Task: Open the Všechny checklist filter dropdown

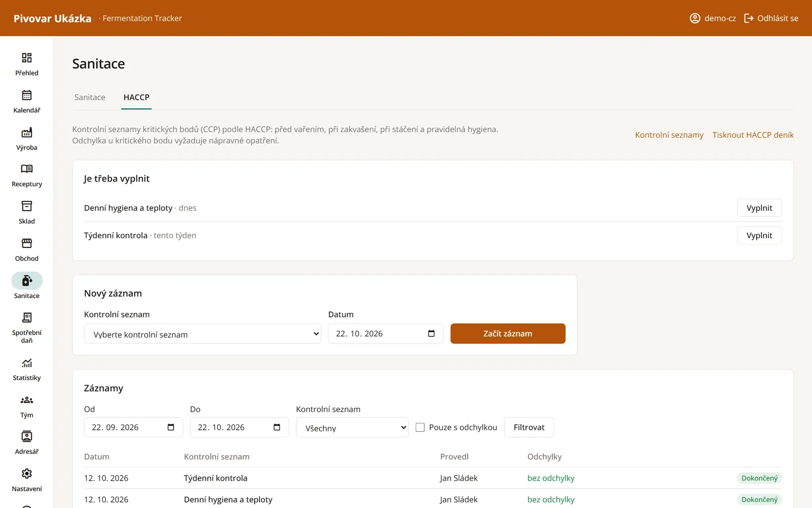Action: point(352,428)
